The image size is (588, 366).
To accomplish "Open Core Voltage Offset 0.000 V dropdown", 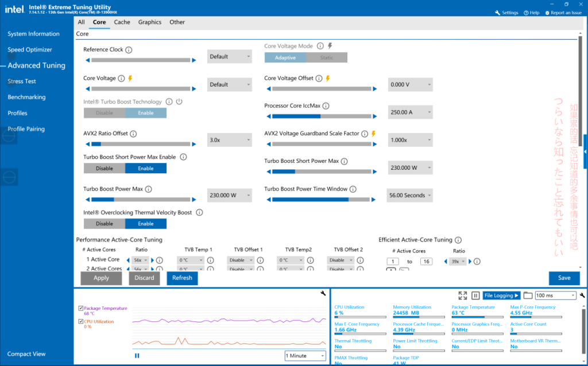I will point(410,85).
